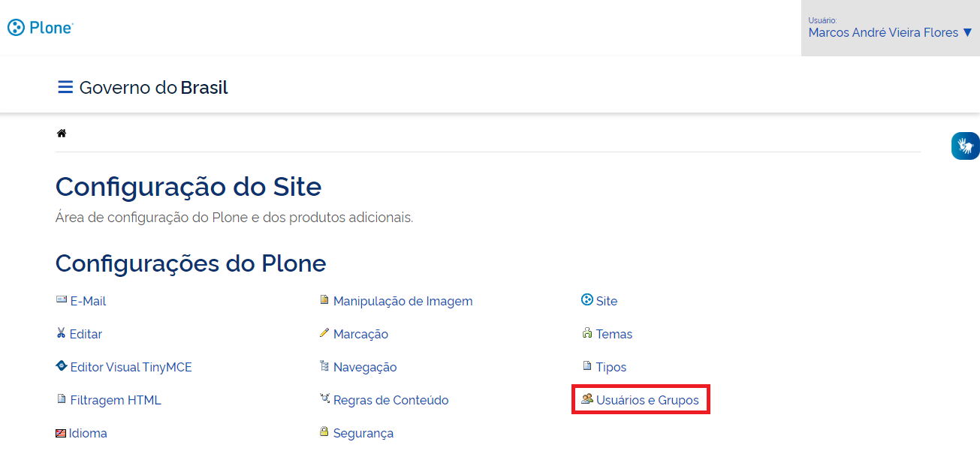Open the Regras de Conteúdo link
The width and height of the screenshot is (980, 463).
click(x=391, y=400)
